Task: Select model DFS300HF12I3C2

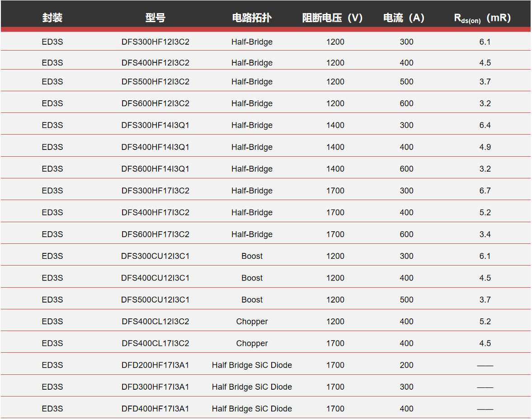Action: 155,42
